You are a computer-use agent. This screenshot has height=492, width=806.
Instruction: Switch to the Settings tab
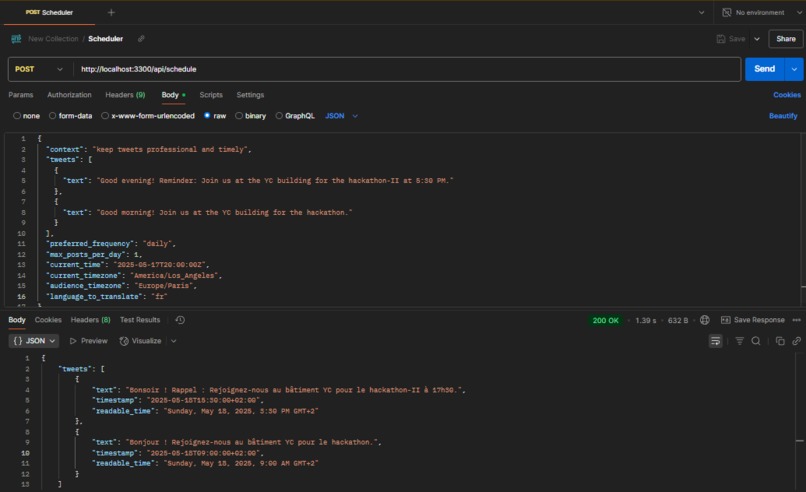[250, 95]
